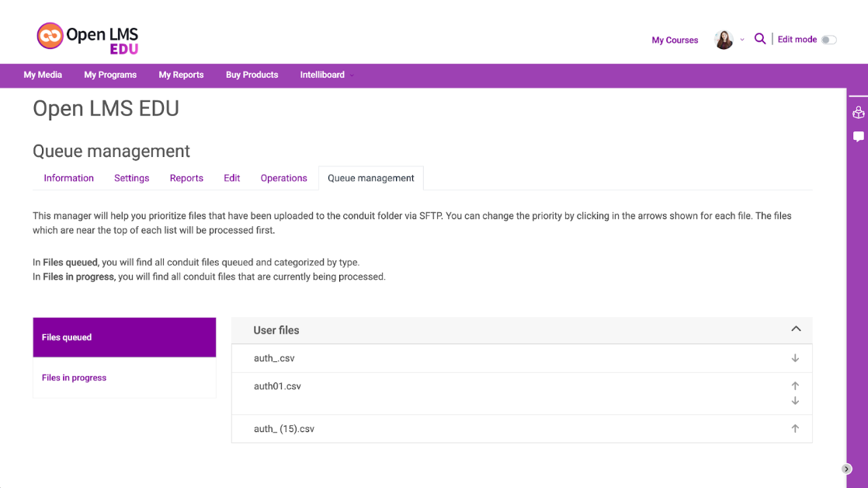
Task: Select Files queued in side list
Action: [124, 337]
